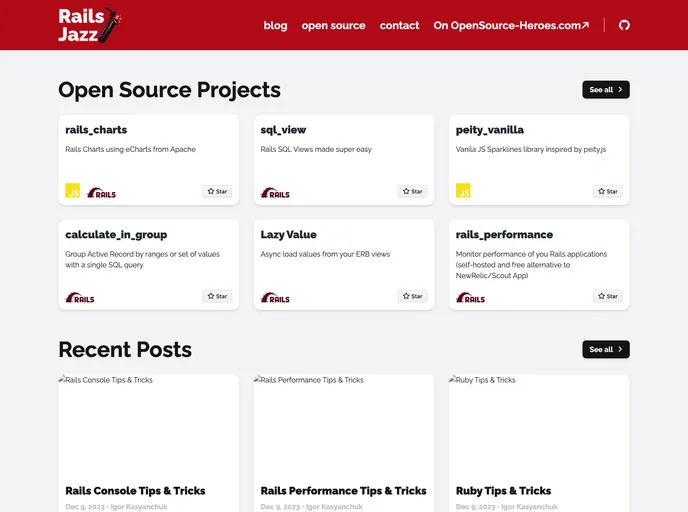Viewport: 688px width, 512px height.
Task: Star the calculate_in_group project
Action: click(217, 296)
